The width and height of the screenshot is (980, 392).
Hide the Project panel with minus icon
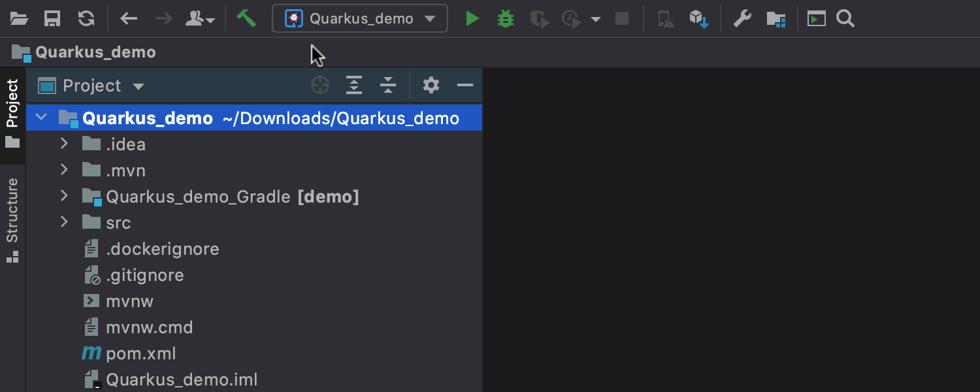[465, 86]
